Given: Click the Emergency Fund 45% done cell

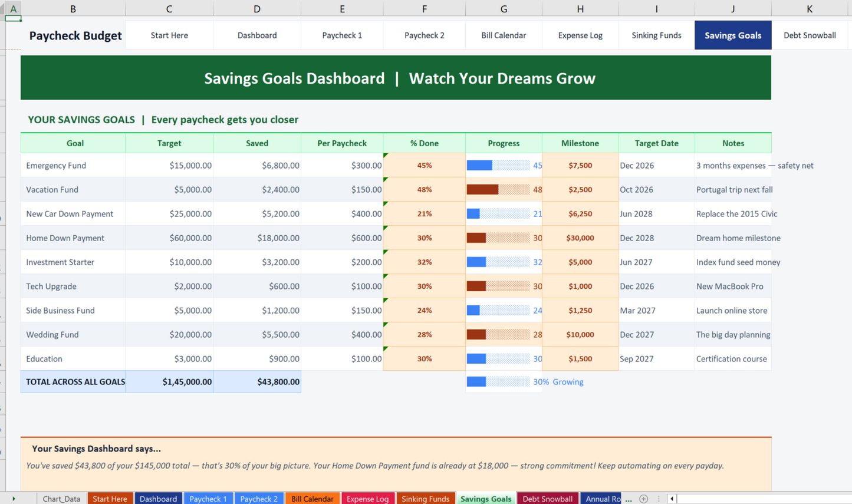Looking at the screenshot, I should pos(425,166).
